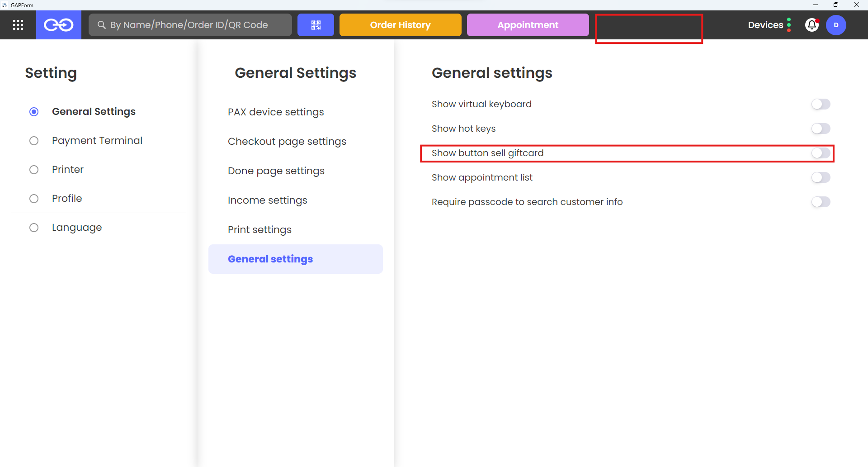Image resolution: width=868 pixels, height=467 pixels.
Task: Select the Profile radio button
Action: pyautogui.click(x=34, y=199)
